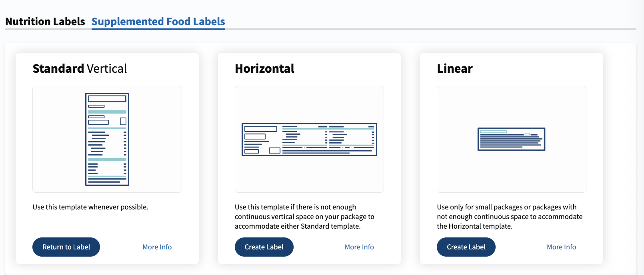Image resolution: width=644 pixels, height=275 pixels.
Task: Click the Return to Label button
Action: (x=66, y=247)
